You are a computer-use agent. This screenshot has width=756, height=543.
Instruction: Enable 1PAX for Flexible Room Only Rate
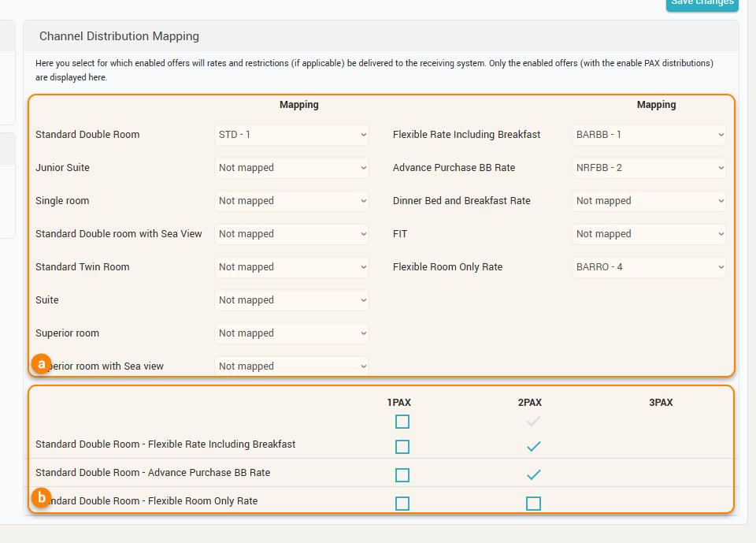tap(402, 504)
